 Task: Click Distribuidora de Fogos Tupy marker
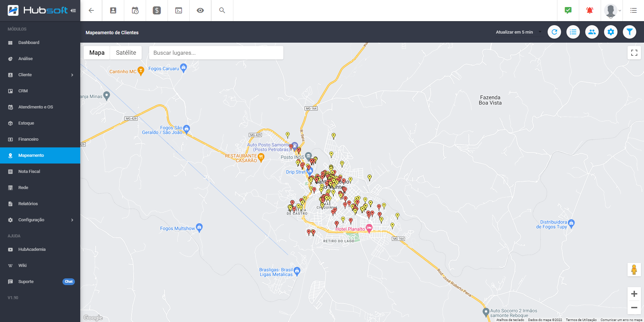(571, 224)
